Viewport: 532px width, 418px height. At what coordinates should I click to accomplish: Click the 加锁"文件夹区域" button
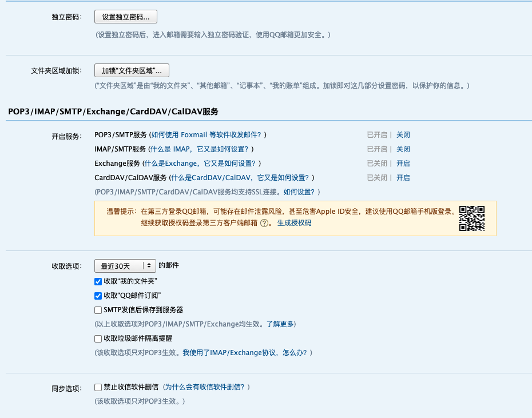pos(132,70)
